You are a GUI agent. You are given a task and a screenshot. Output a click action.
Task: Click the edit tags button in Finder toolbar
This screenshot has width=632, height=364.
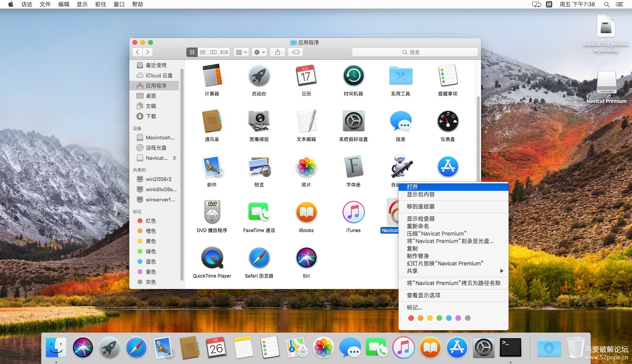[x=296, y=52]
